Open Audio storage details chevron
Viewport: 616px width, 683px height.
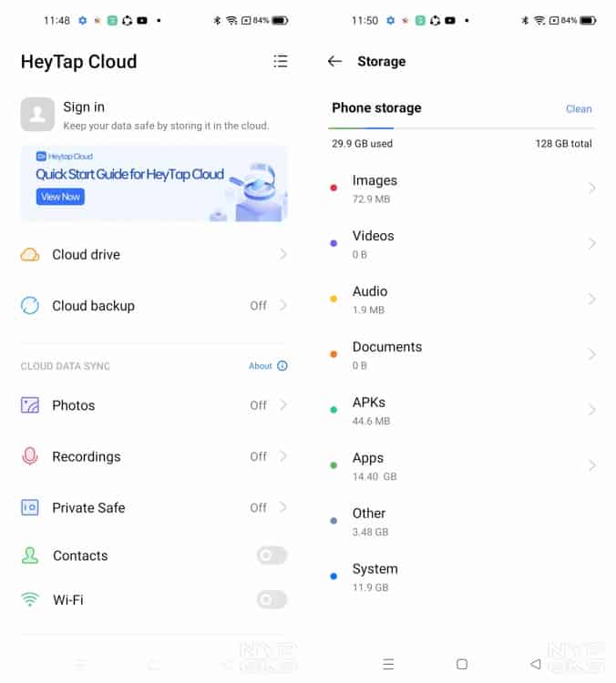pyautogui.click(x=591, y=299)
